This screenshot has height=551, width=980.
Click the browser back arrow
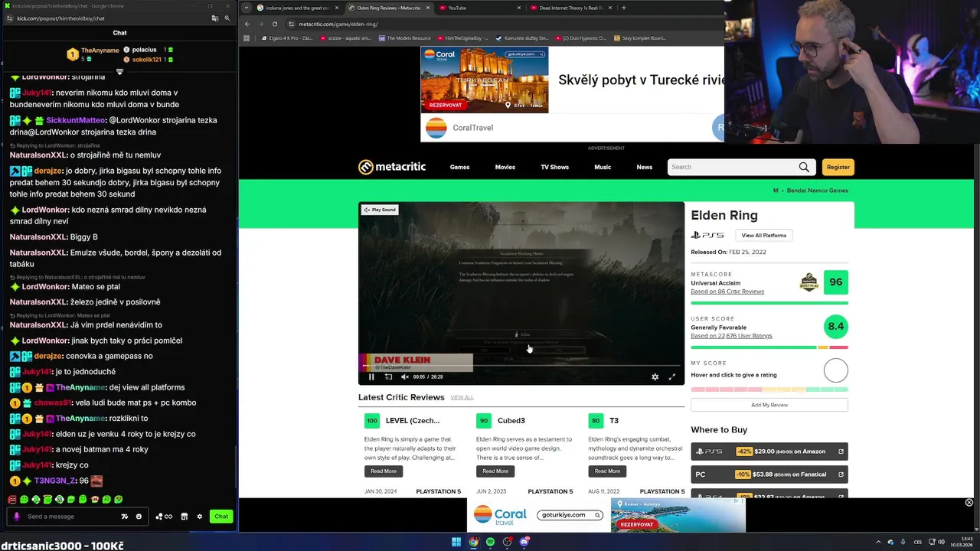[x=247, y=24]
